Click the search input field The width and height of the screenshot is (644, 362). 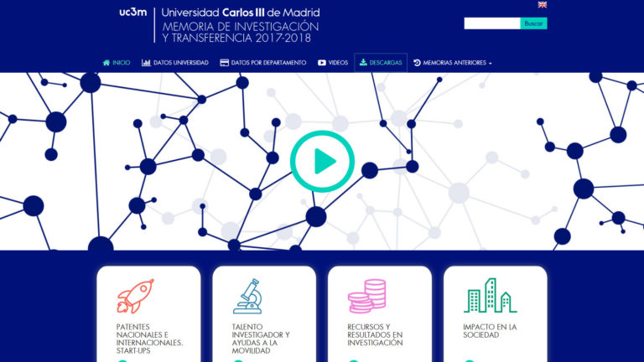(x=492, y=23)
